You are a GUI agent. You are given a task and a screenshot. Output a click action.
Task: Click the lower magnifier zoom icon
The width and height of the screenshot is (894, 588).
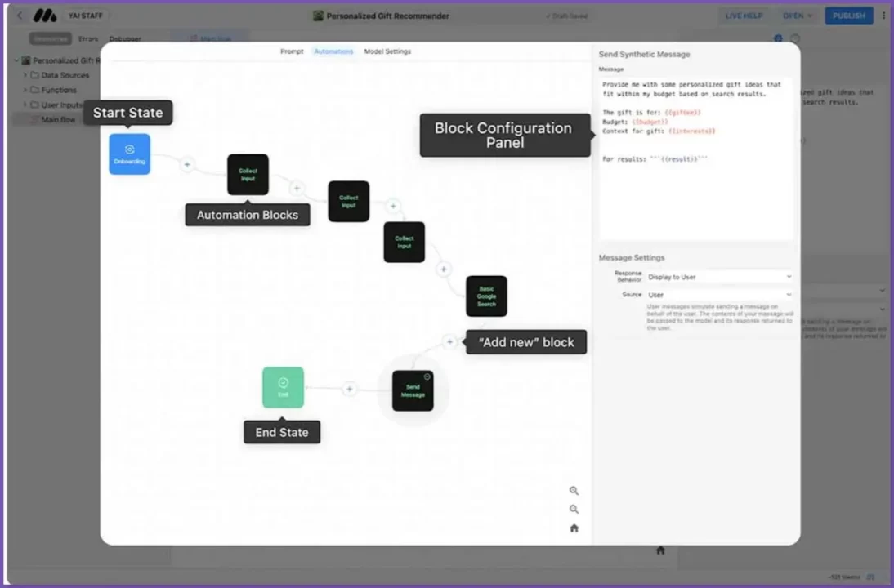pos(574,510)
